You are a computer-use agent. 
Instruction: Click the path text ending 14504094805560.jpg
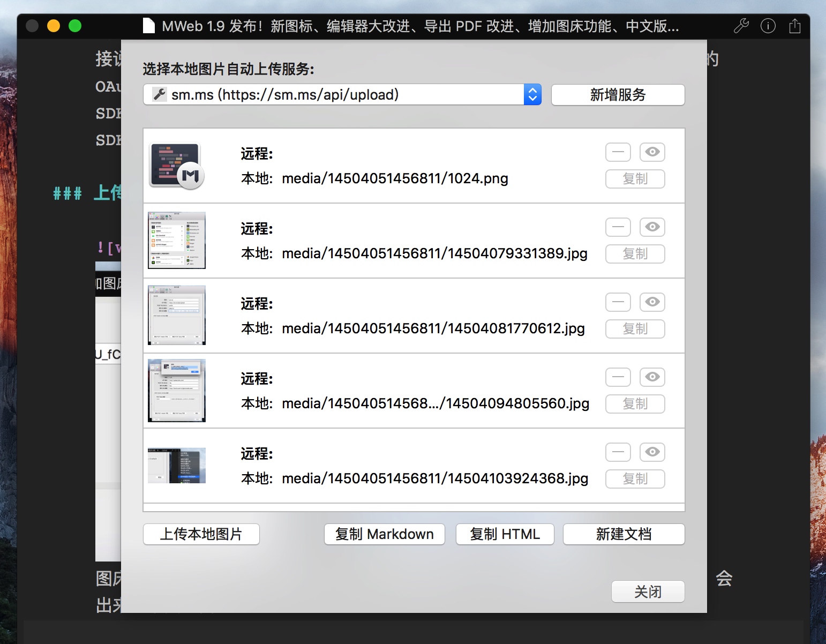[x=435, y=403]
